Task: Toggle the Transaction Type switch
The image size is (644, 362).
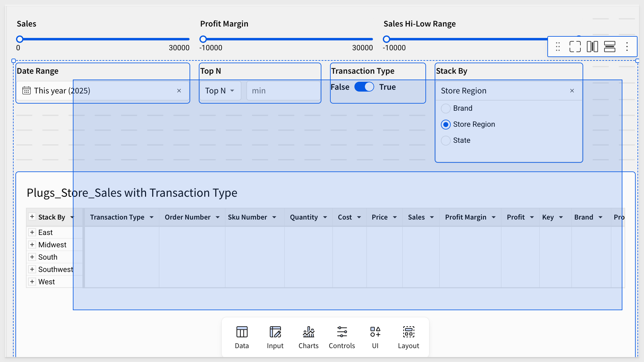Action: [364, 87]
